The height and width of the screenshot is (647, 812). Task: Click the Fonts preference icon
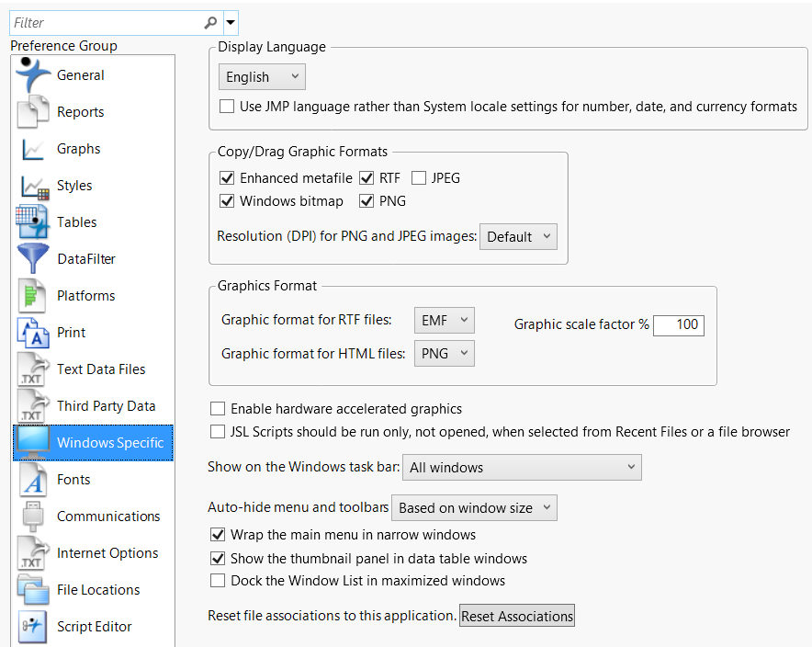33,480
